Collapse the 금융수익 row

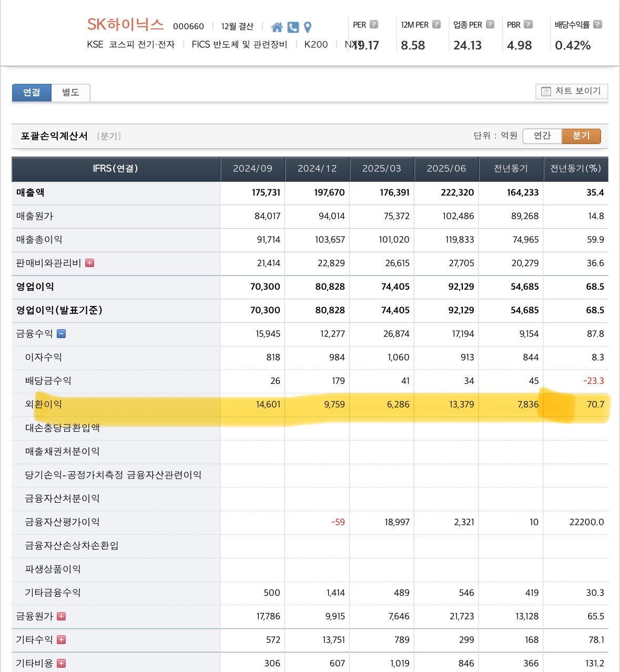click(62, 333)
